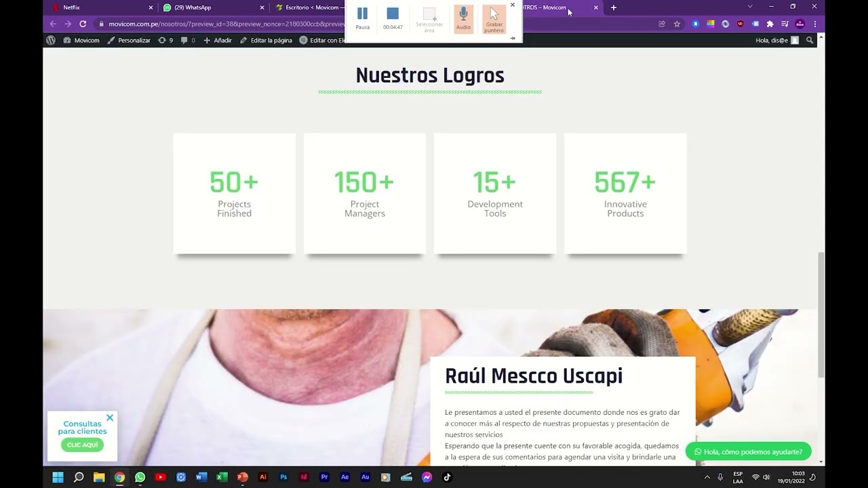Open the uBlock Origin extension
868x488 pixels.
click(x=741, y=24)
